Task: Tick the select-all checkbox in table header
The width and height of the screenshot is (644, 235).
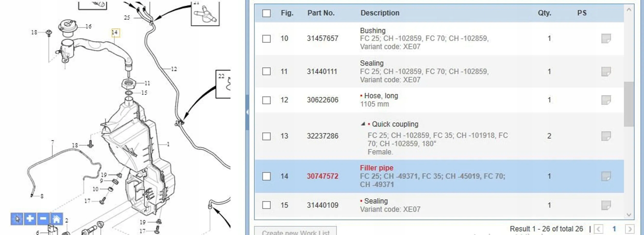Action: [266, 13]
